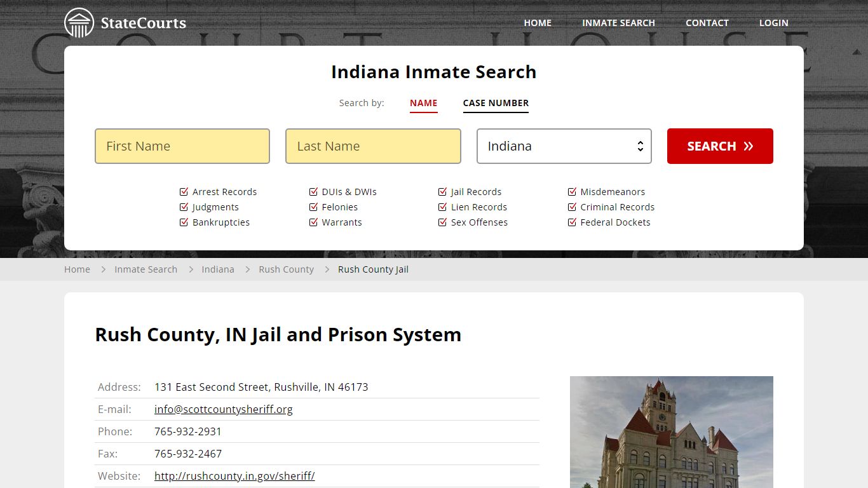Toggle the Bankruptcies checkbox
Image resolution: width=868 pixels, height=488 pixels.
click(184, 222)
